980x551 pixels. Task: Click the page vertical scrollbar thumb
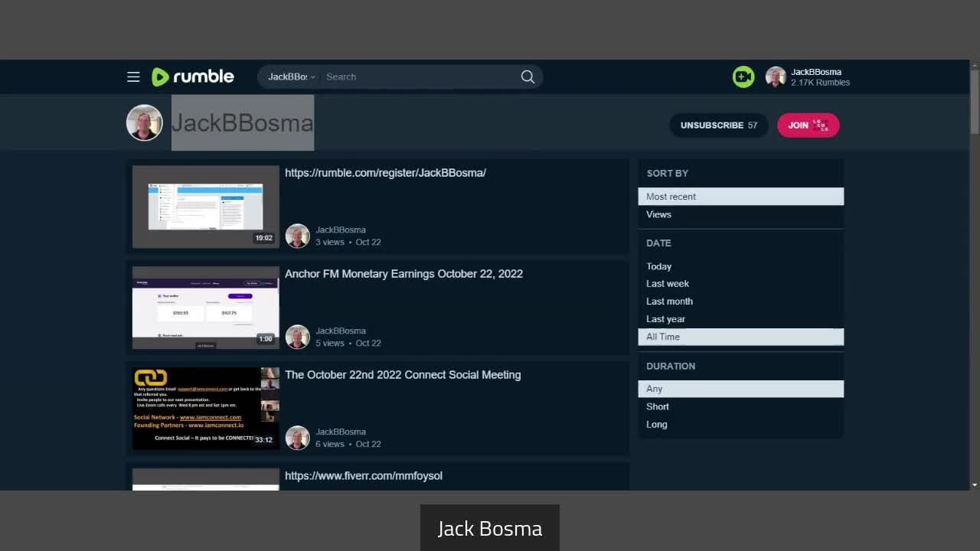975,101
